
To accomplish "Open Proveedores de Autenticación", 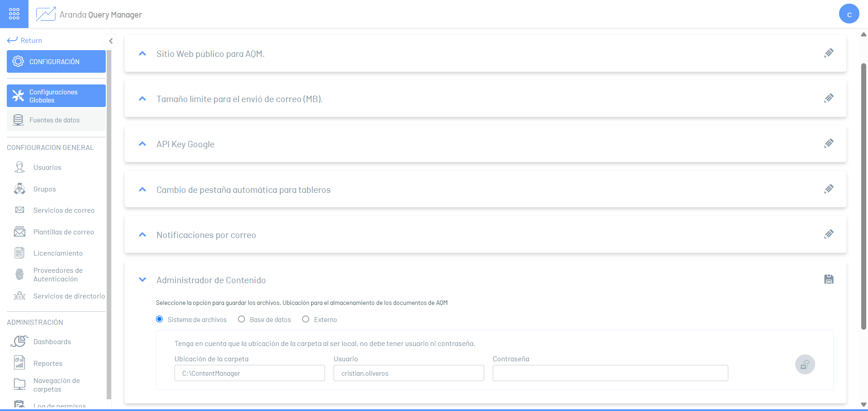I will tap(58, 275).
